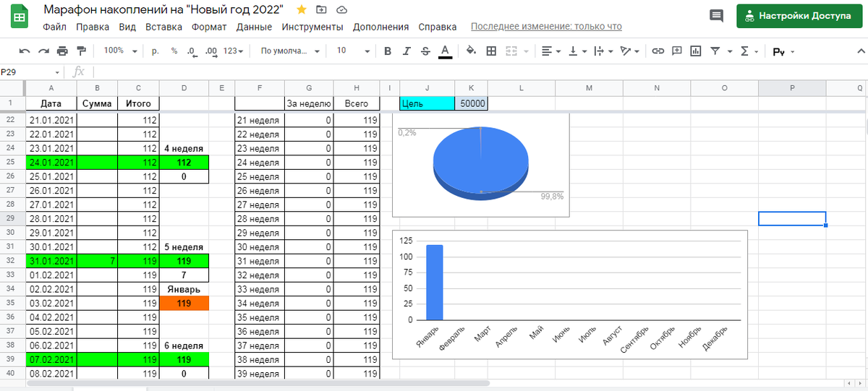Click the cloud save status icon
Screen dimensions: 868x391
tap(341, 9)
